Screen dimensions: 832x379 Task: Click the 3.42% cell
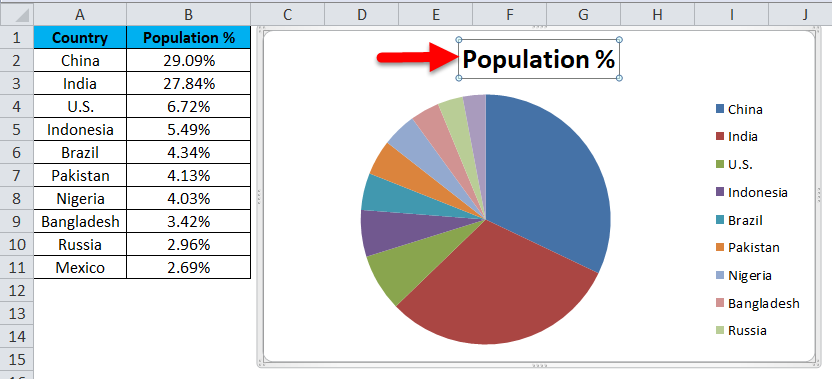click(188, 222)
